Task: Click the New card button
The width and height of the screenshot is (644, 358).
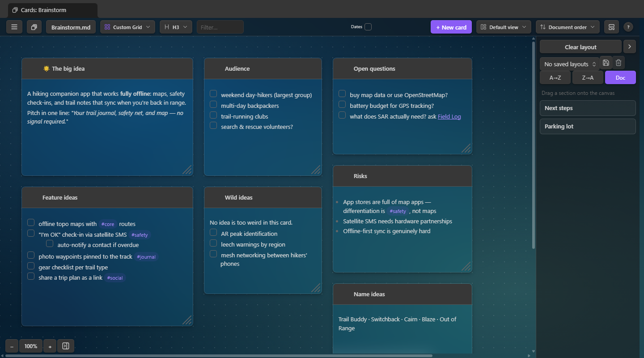Action: coord(451,27)
